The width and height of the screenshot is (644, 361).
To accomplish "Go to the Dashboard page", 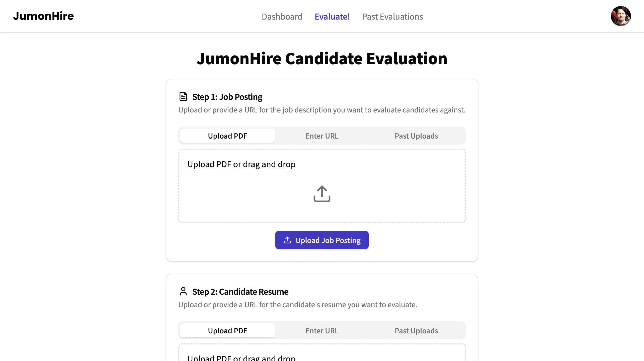I will point(282,17).
